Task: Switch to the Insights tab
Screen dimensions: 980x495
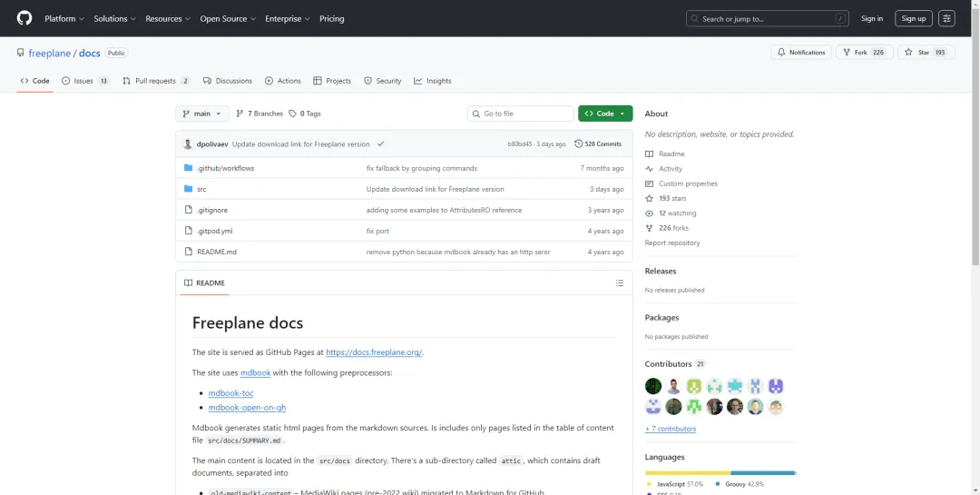Action: point(433,81)
